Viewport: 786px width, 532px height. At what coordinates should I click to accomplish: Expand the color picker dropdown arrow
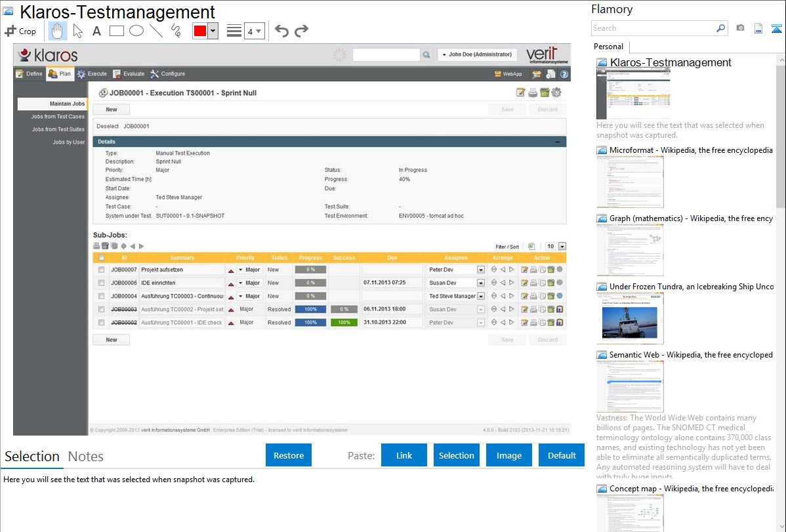pos(213,31)
